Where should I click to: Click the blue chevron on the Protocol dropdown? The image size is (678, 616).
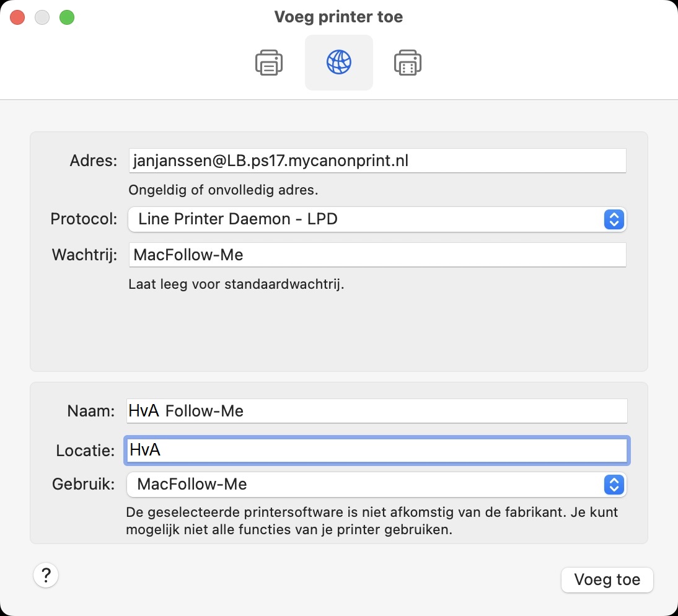point(614,219)
